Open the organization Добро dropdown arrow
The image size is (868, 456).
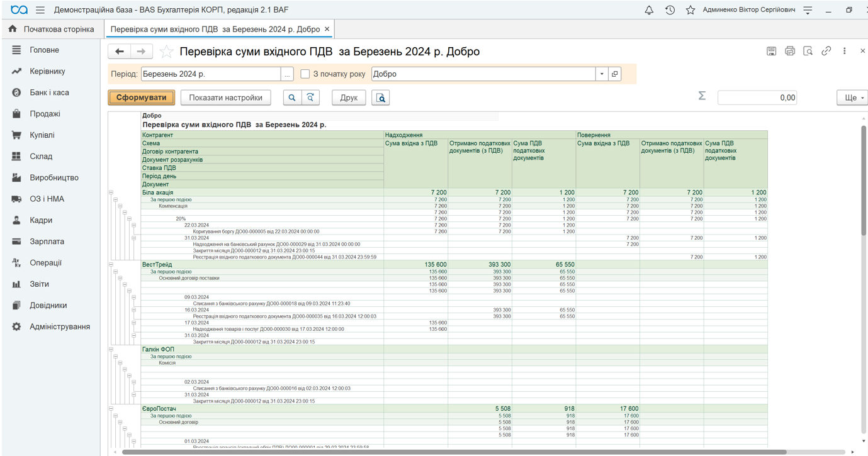click(602, 74)
